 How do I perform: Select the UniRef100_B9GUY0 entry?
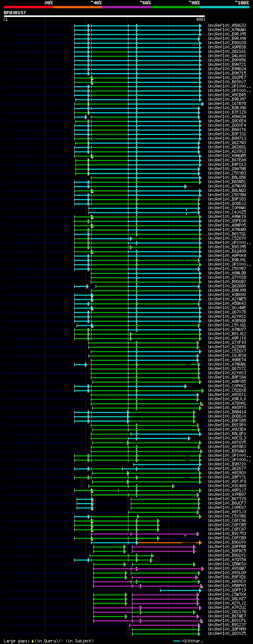coord(227,542)
